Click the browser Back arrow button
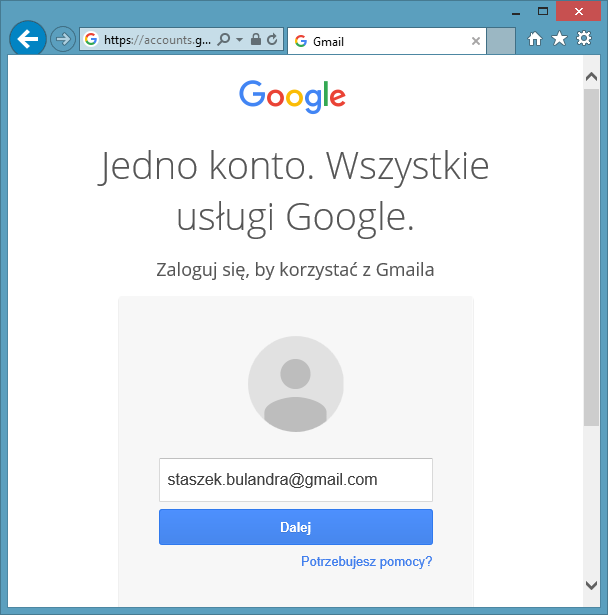This screenshot has width=608, height=615. (27, 39)
